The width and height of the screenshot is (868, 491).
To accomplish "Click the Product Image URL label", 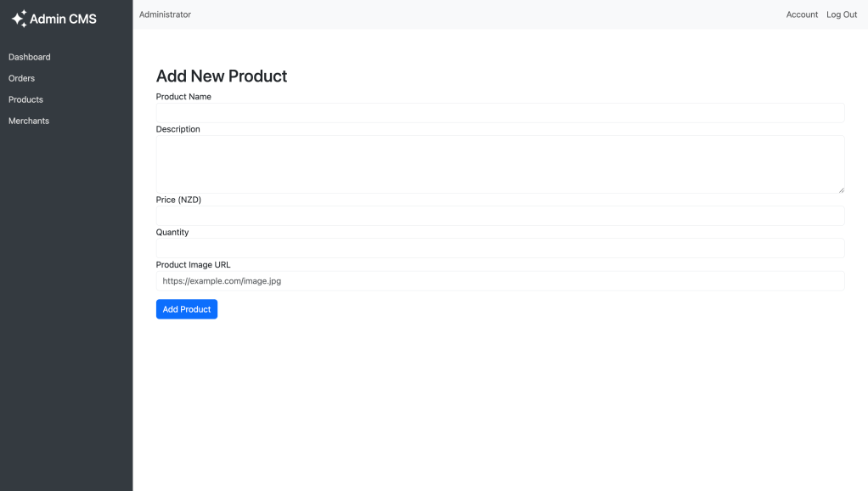I will (x=193, y=264).
